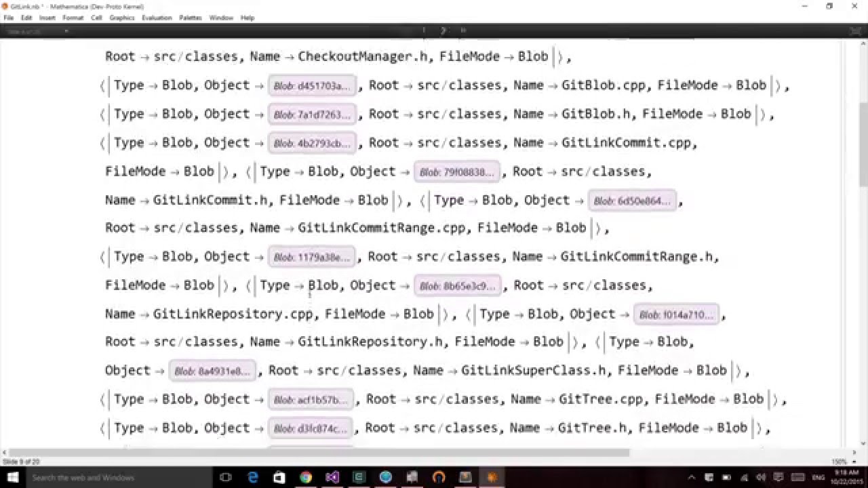The height and width of the screenshot is (488, 868).
Task: Show hidden system tray icons
Action: click(692, 477)
